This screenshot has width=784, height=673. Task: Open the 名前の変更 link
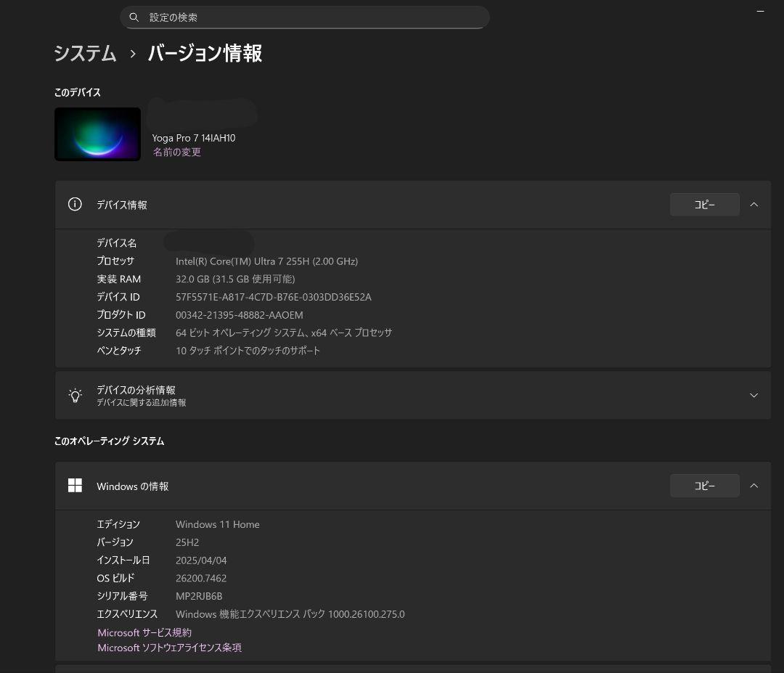tap(176, 152)
